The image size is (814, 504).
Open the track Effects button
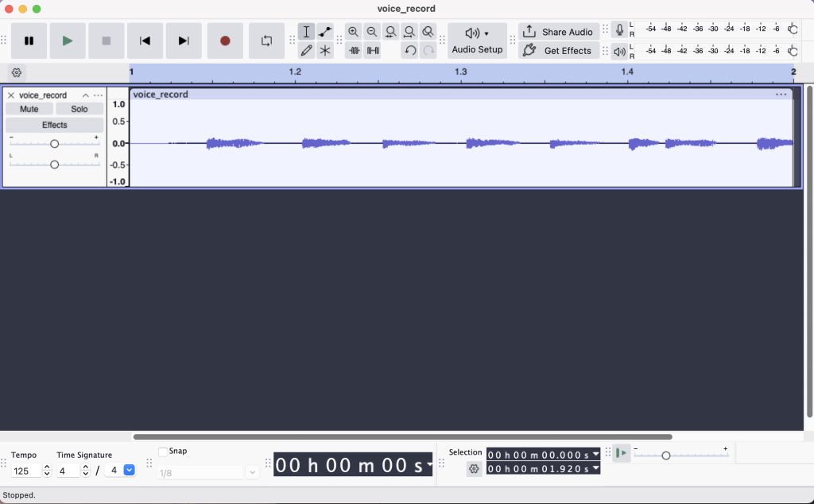coord(54,125)
